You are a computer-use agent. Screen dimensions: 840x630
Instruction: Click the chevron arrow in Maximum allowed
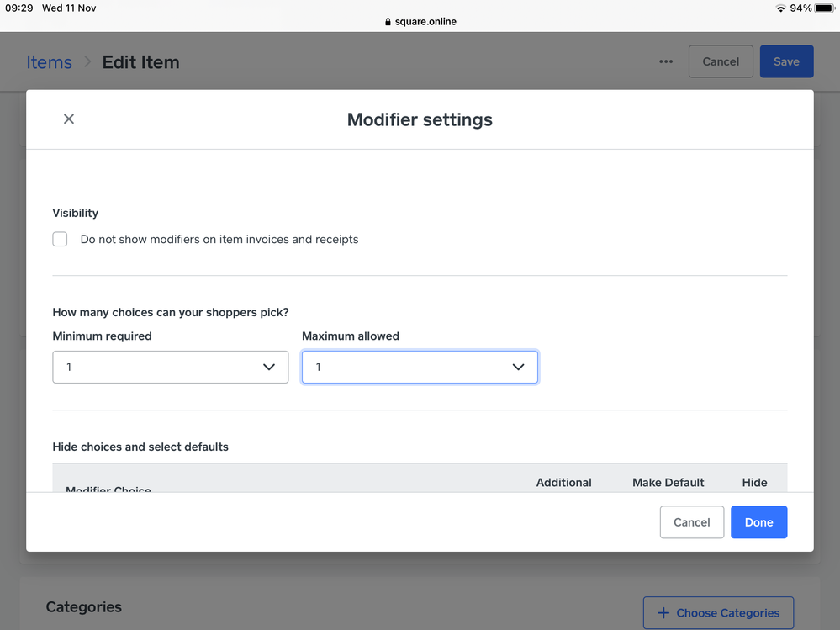click(x=518, y=368)
